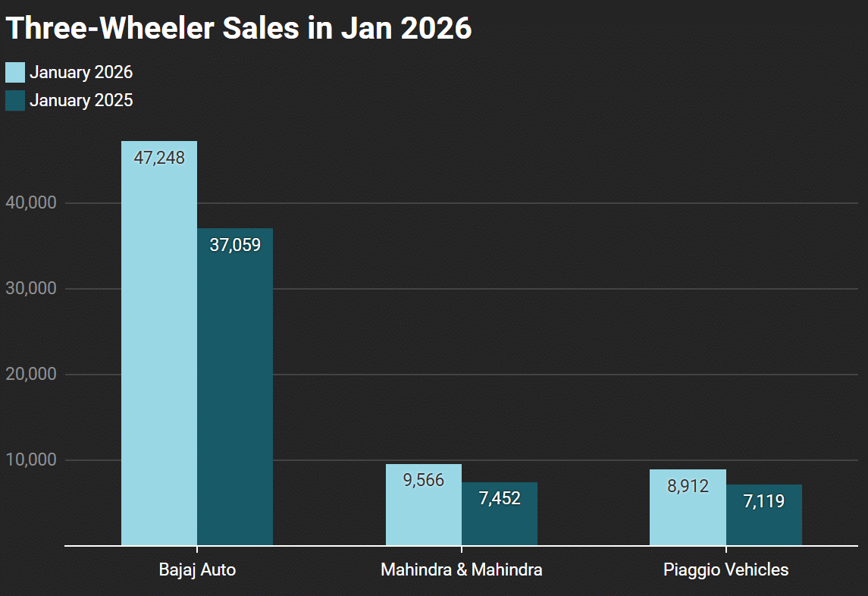The height and width of the screenshot is (596, 868).
Task: Click the 30,000 y-axis tick label
Action: point(31,289)
